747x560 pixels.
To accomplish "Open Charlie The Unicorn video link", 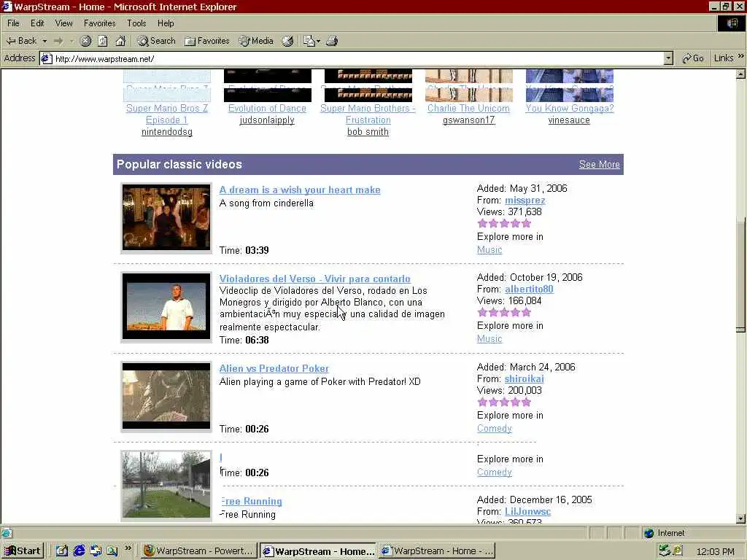I will (468, 109).
